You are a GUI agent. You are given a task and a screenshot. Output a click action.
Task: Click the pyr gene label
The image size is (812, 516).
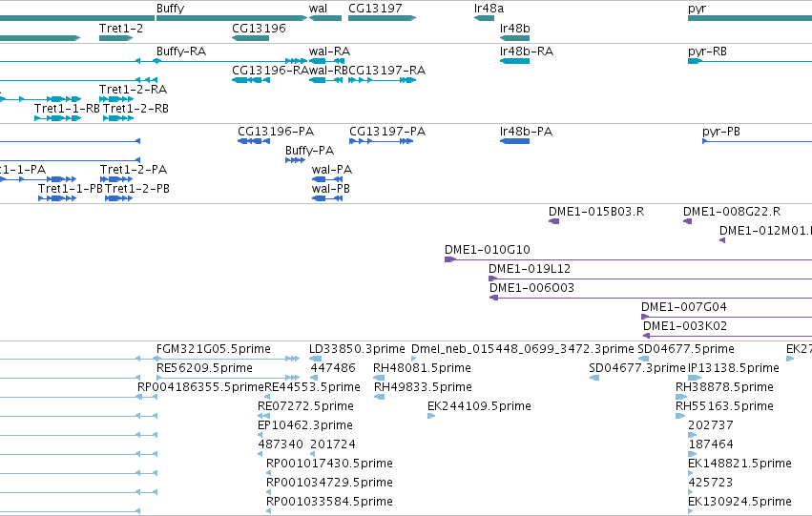(x=697, y=9)
